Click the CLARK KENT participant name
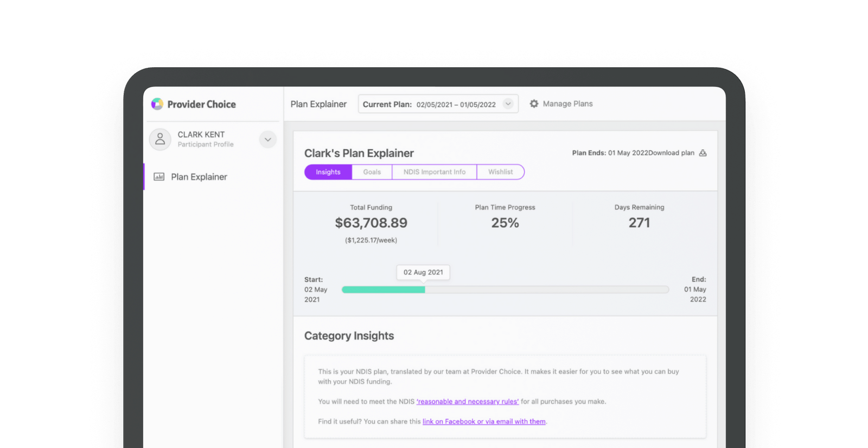 coord(201,135)
